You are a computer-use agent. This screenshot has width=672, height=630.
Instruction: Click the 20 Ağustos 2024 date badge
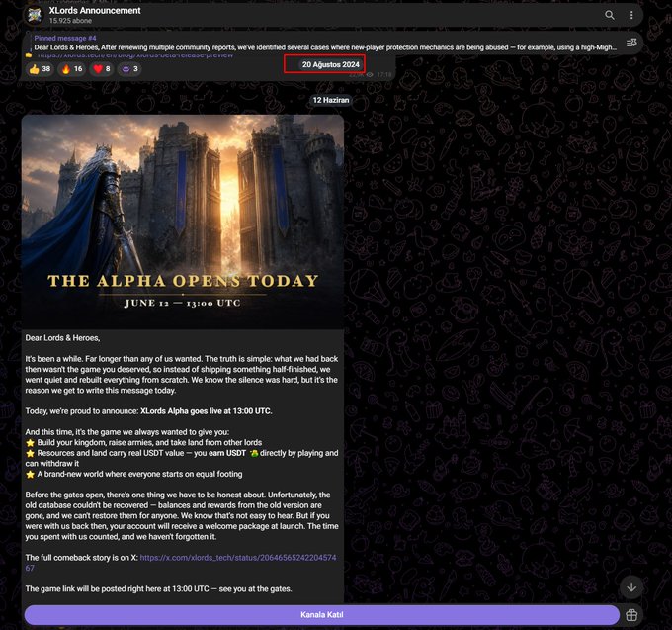tap(330, 64)
